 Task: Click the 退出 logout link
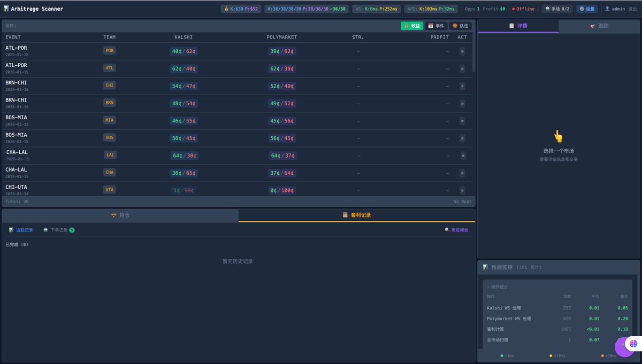[x=632, y=9]
